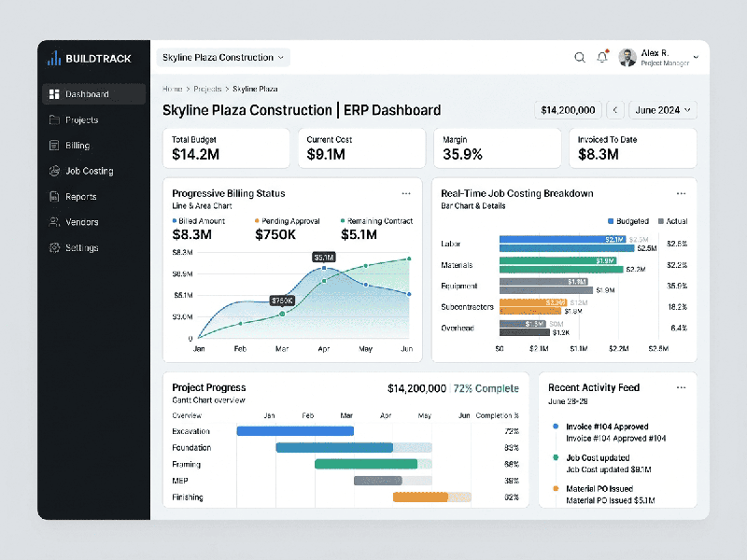Click the $750K chart data label
The height and width of the screenshot is (560, 747).
pos(282,301)
